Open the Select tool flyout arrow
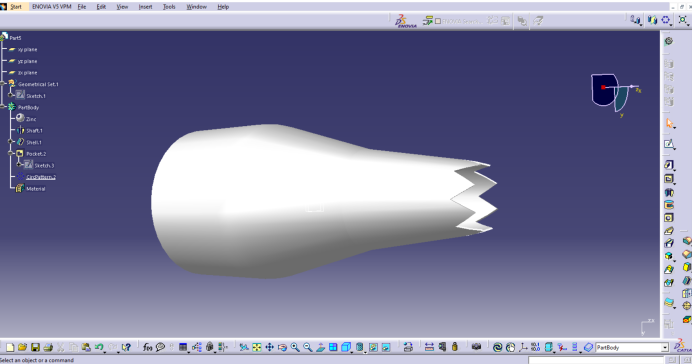692x364 pixels. (x=675, y=127)
